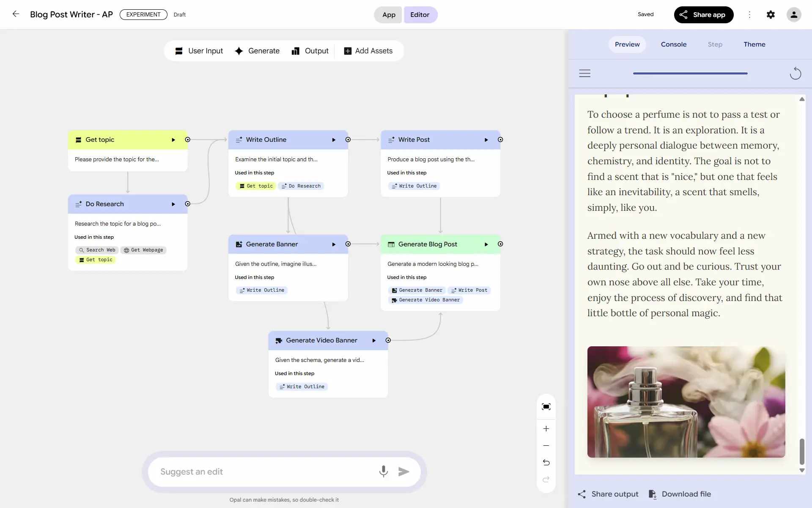Click the preview progress bar
The image size is (812, 508).
point(690,73)
